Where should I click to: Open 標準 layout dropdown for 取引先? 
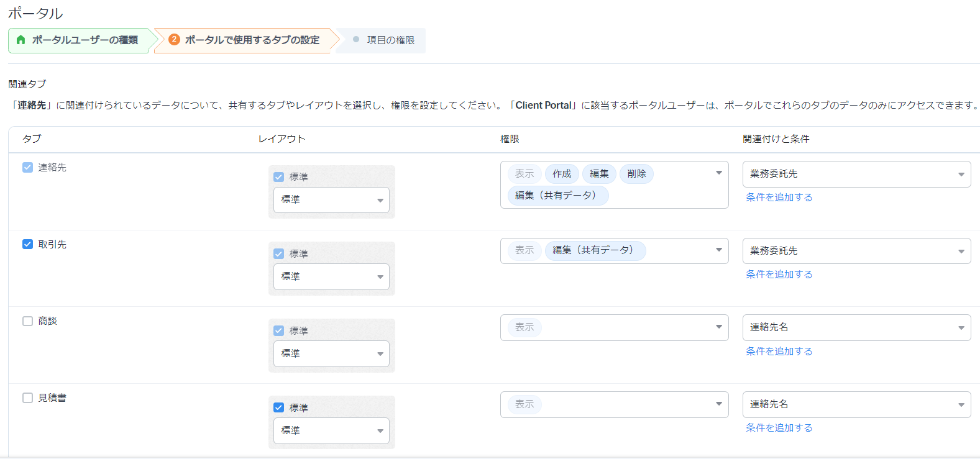[x=331, y=277]
